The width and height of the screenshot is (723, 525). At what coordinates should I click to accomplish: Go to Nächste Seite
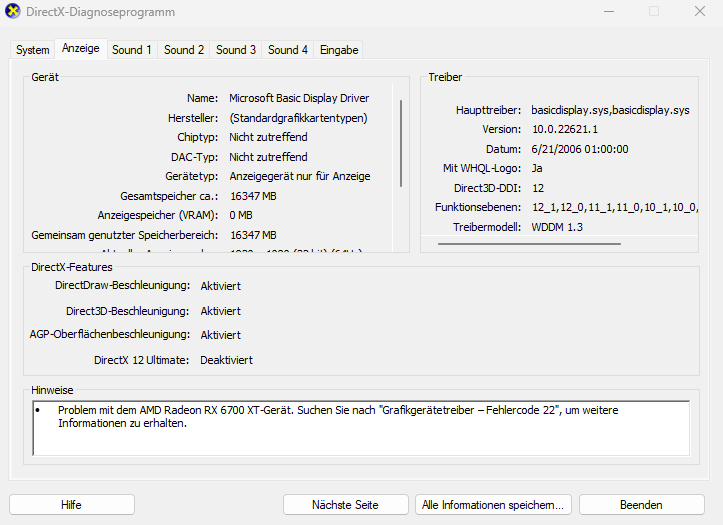tap(345, 505)
